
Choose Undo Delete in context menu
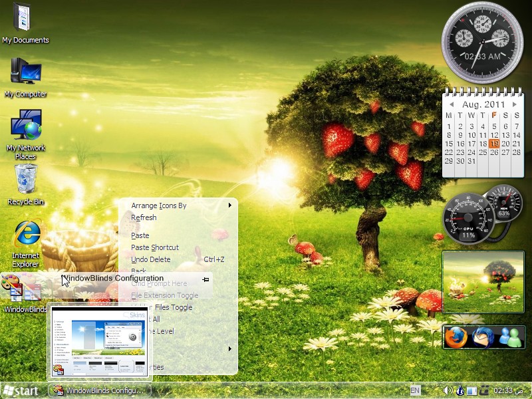(x=178, y=259)
